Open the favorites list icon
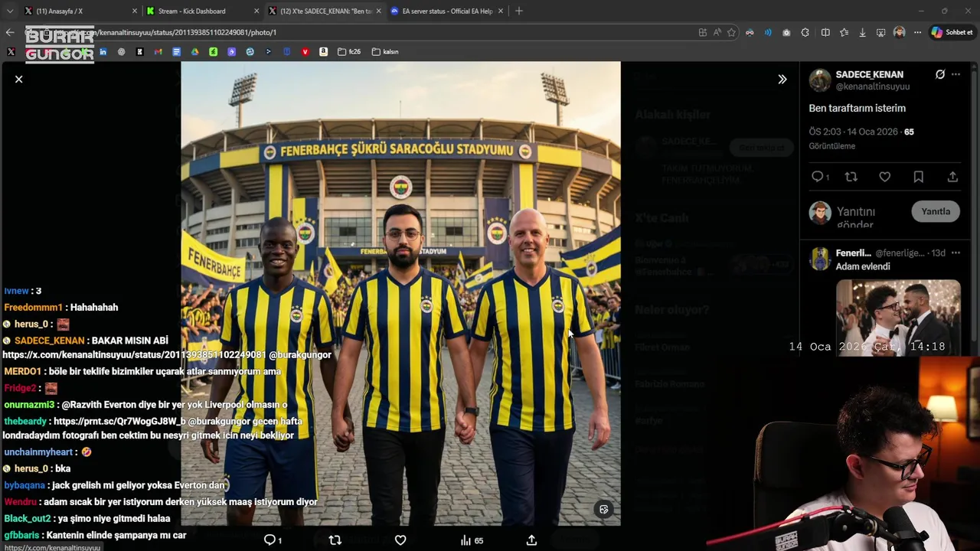The height and width of the screenshot is (551, 980). [844, 32]
